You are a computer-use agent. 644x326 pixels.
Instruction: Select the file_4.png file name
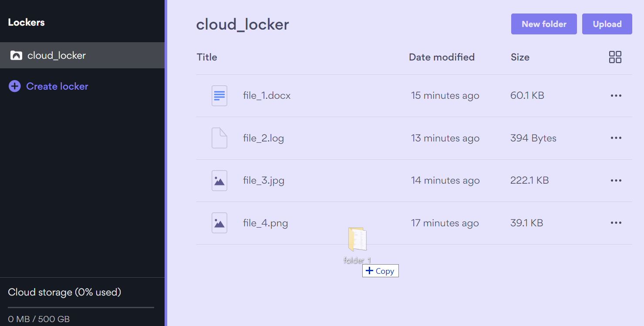click(x=266, y=223)
